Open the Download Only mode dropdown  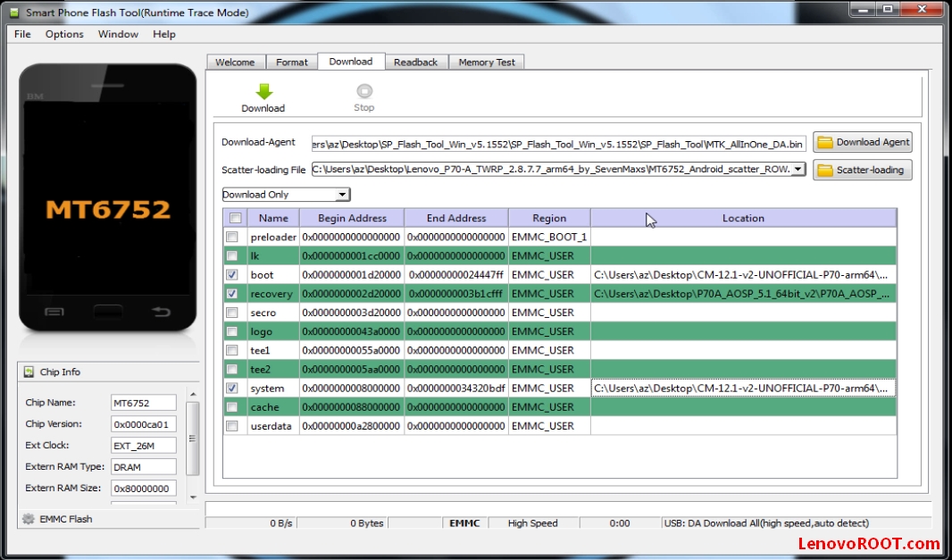click(x=286, y=195)
